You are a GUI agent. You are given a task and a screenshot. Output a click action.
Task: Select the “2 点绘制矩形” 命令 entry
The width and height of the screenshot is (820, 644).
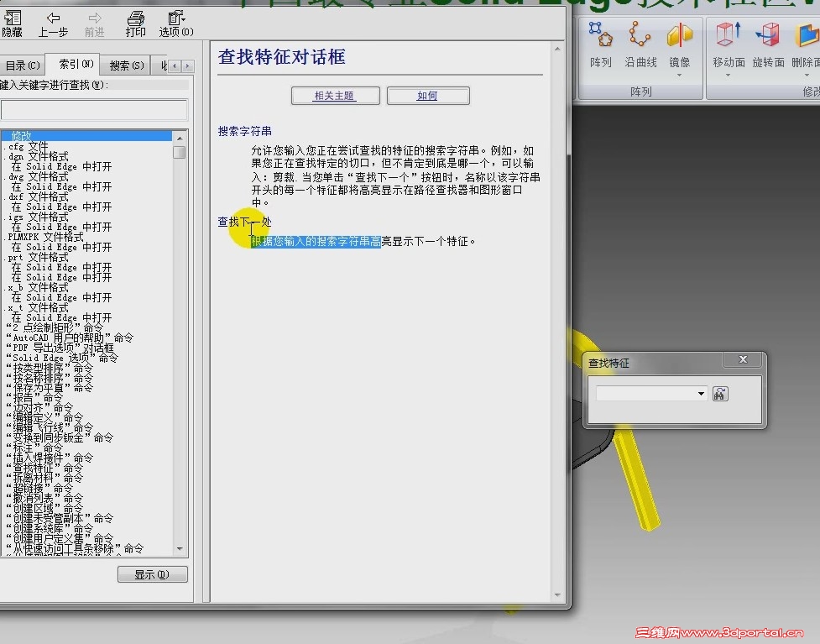(55, 327)
